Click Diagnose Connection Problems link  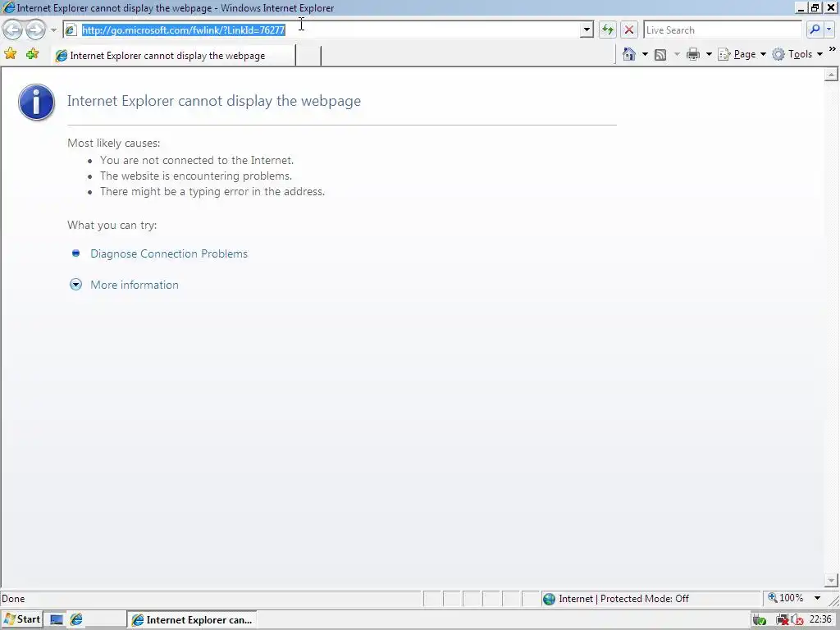tap(169, 253)
